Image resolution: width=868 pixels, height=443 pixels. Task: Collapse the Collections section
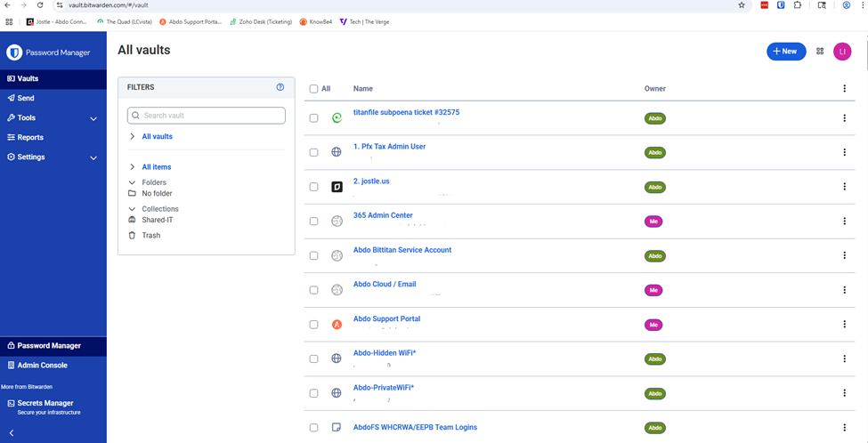[132, 208]
